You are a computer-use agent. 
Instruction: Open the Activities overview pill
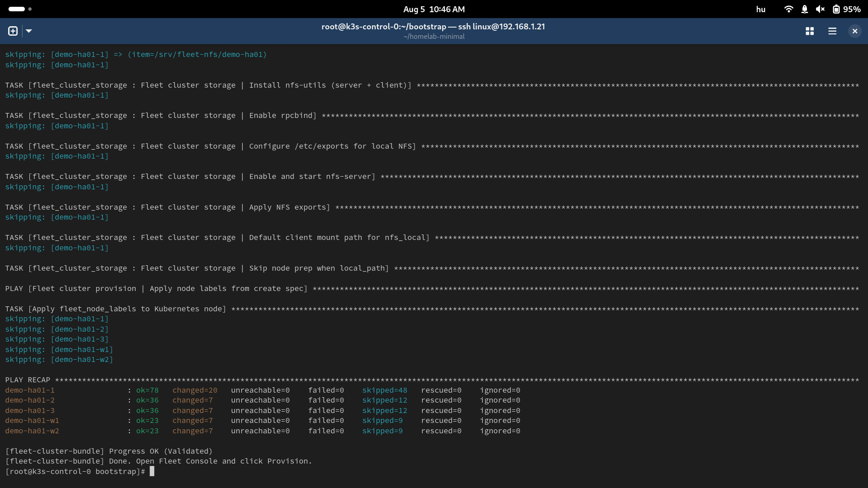coord(20,9)
